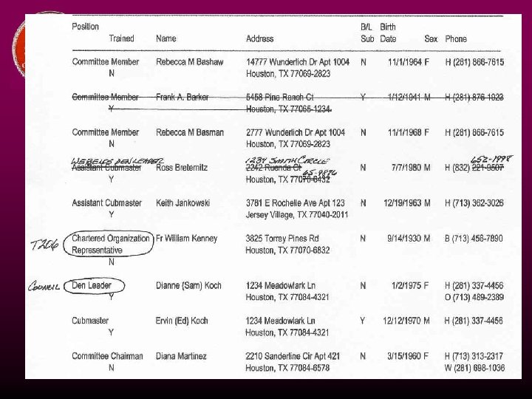Click the Name column header
This screenshot has height=399, width=532.
(x=166, y=38)
